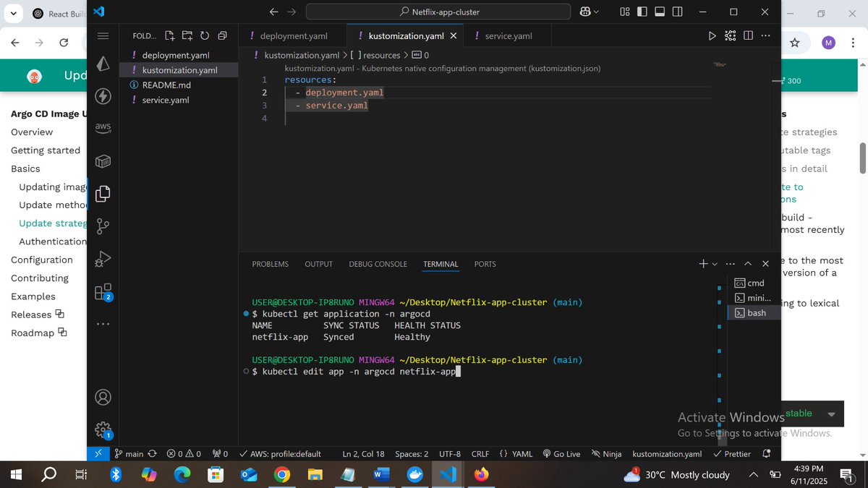Focus the Netflix-app-cluster command center search box

tap(438, 12)
